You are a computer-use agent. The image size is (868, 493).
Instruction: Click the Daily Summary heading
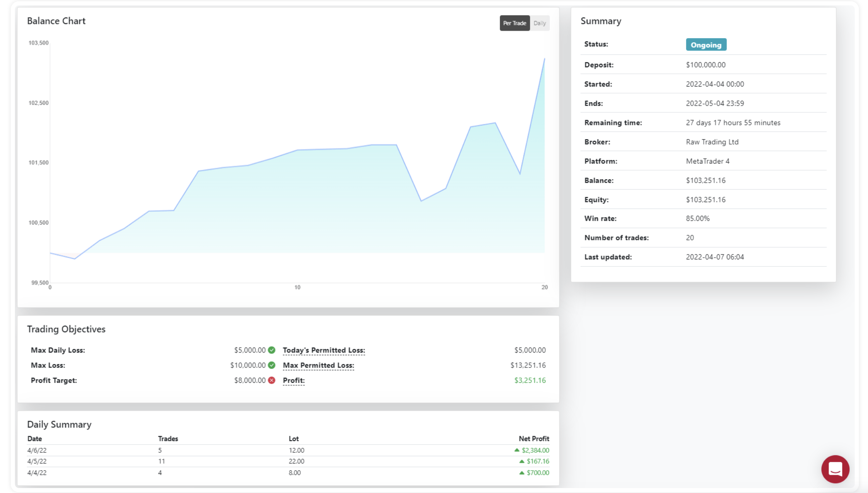pyautogui.click(x=59, y=424)
